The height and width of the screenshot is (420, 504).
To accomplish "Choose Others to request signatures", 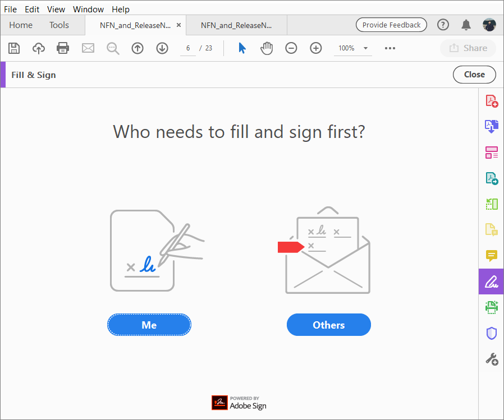I will 328,325.
